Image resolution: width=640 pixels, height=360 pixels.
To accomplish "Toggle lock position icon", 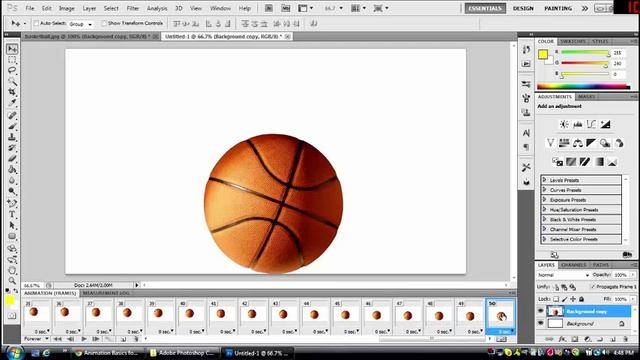I will (x=573, y=299).
